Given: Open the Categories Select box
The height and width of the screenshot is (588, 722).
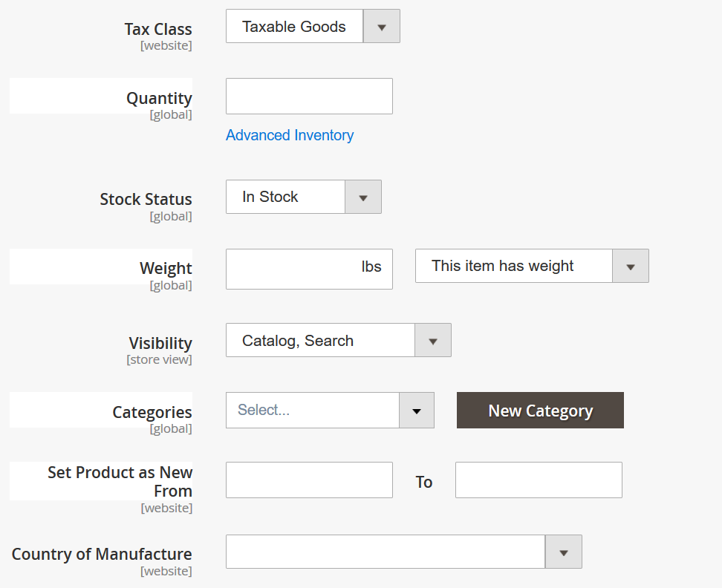Looking at the screenshot, I should [330, 411].
